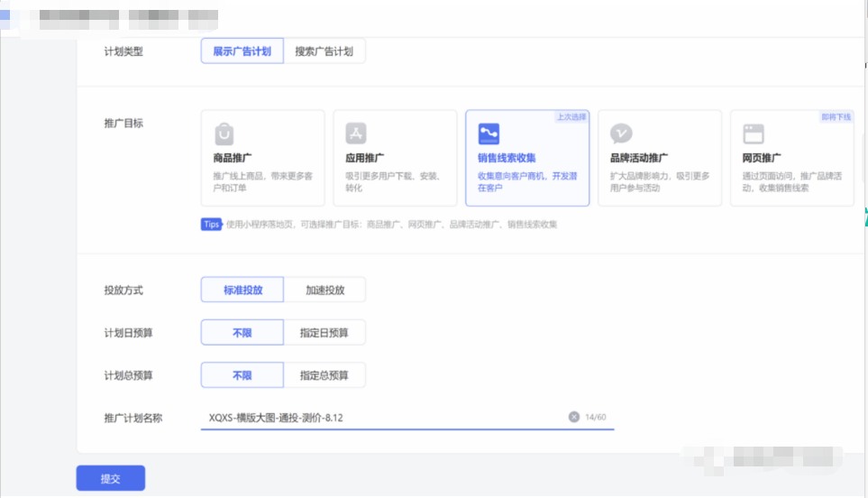Click the 网页推广 card title
The height and width of the screenshot is (498, 868).
[x=762, y=158]
